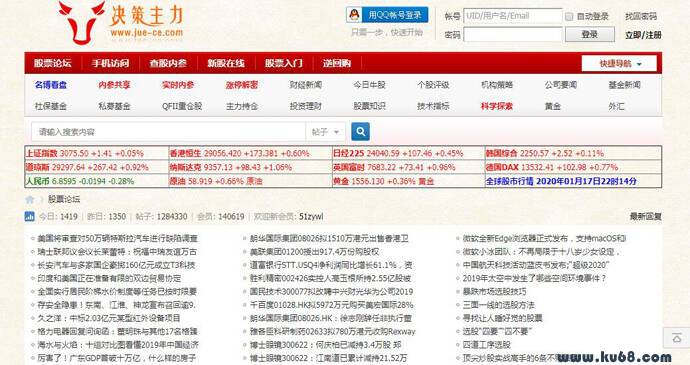
Task: Click the 名博看盘 category link
Action: pos(51,85)
